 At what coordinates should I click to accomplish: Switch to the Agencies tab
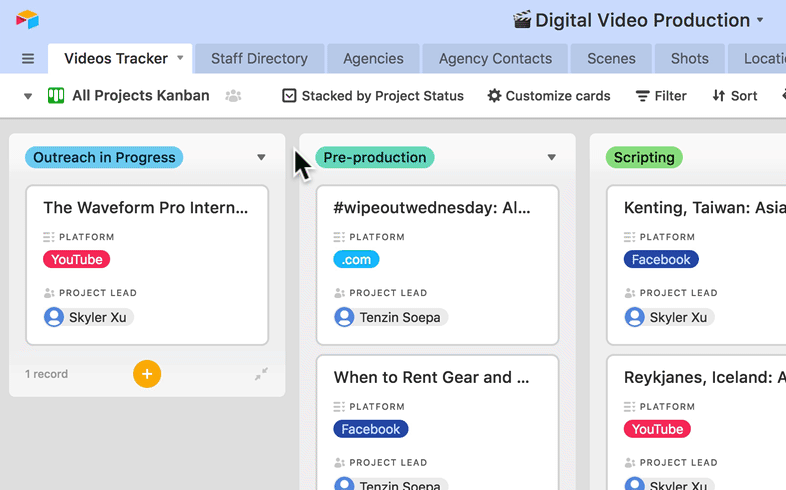click(373, 59)
